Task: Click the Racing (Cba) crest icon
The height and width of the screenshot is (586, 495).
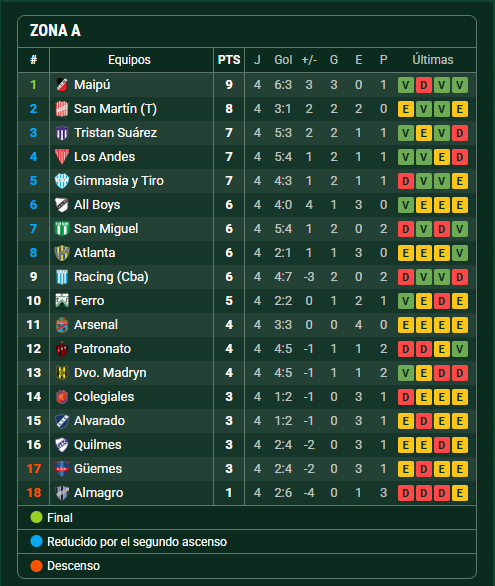Action: 62,277
